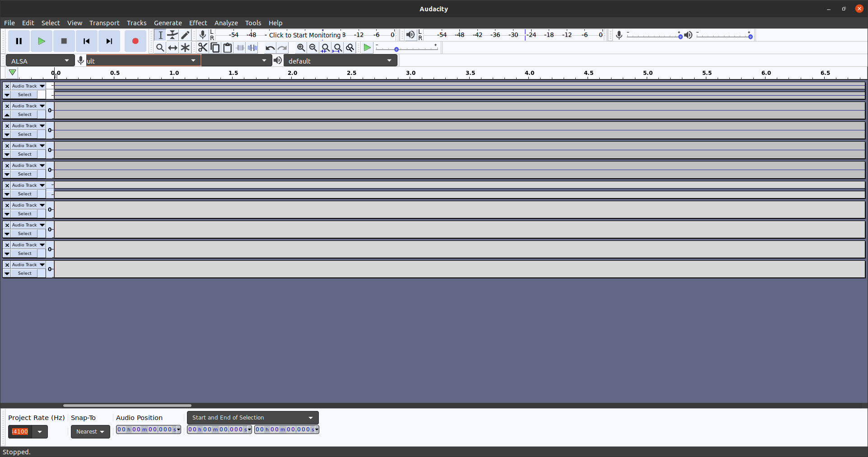Click the Cut scissors icon

click(203, 47)
